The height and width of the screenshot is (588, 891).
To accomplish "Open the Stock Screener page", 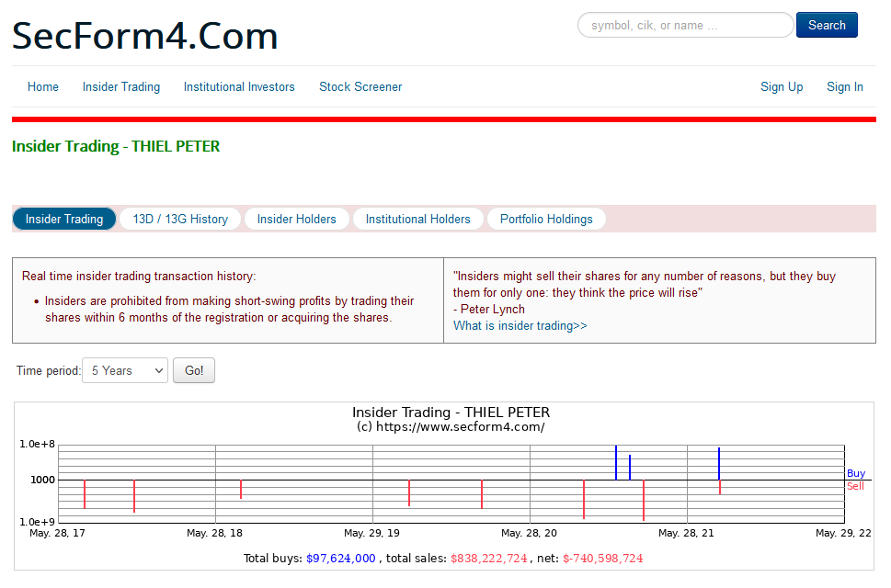I will [x=360, y=87].
